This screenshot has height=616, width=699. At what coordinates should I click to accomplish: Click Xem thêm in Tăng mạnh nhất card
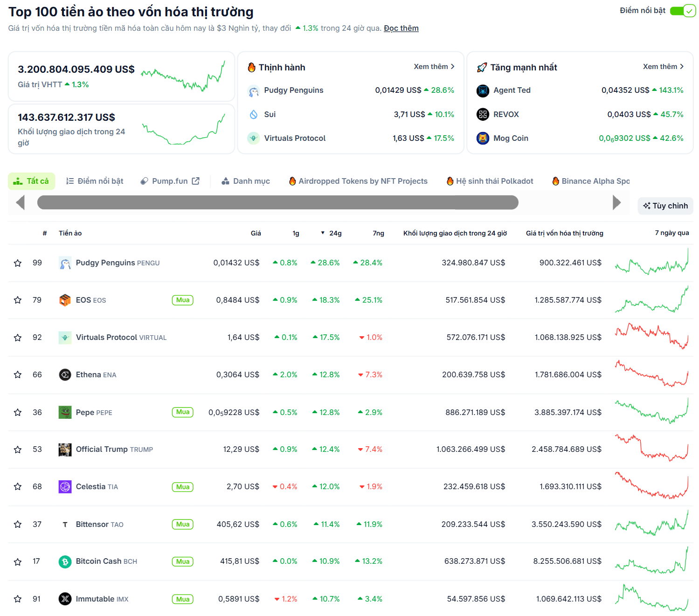coord(663,67)
